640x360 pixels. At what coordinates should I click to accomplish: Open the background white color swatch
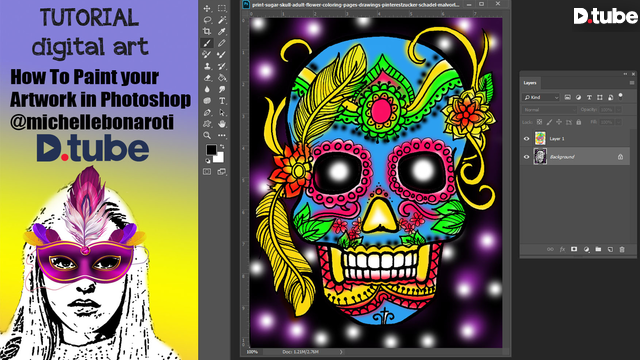point(219,158)
